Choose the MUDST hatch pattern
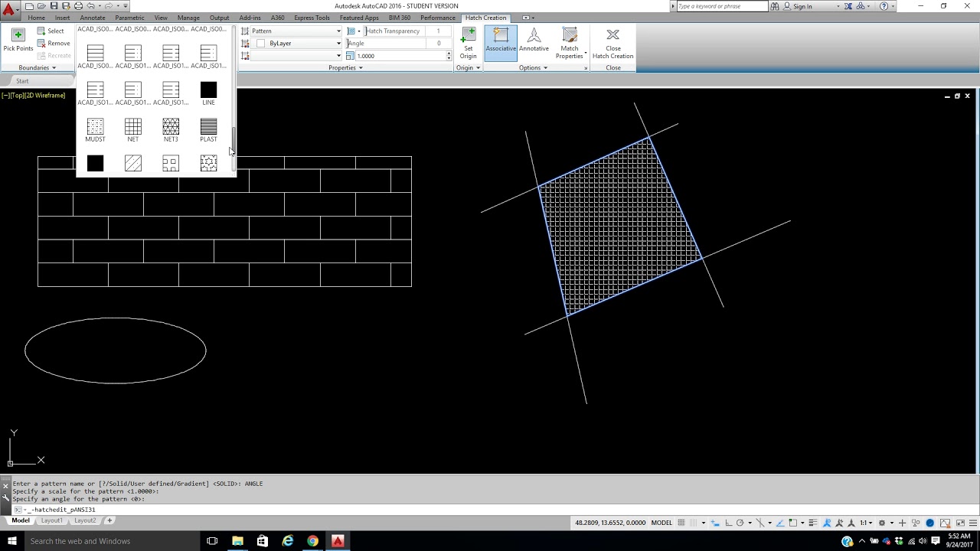 click(95, 130)
